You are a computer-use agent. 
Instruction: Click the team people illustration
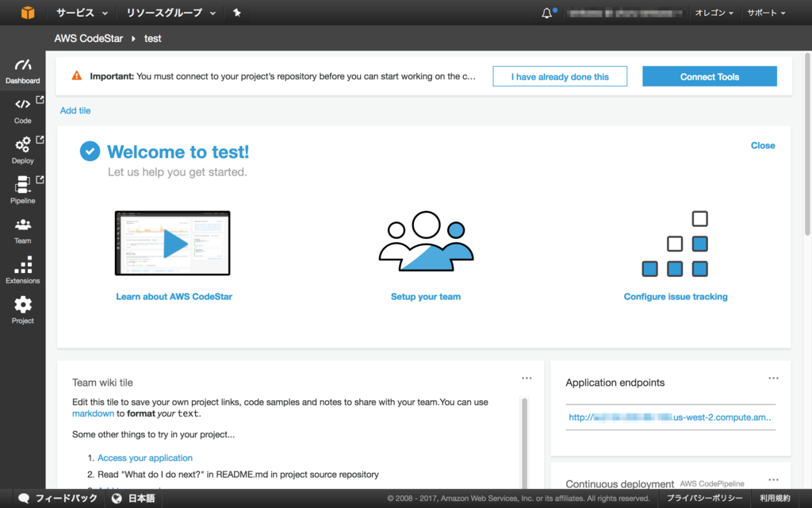[x=426, y=241]
